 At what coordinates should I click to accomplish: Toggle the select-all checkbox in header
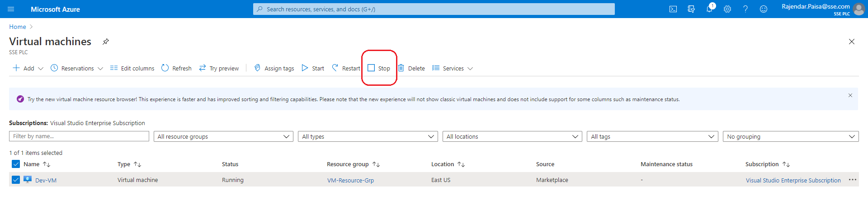(16, 164)
